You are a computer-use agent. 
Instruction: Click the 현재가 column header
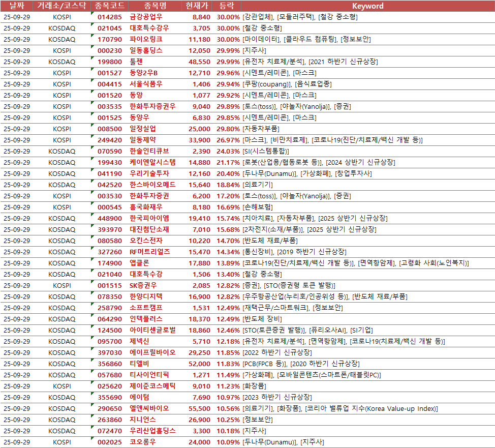[x=197, y=6]
